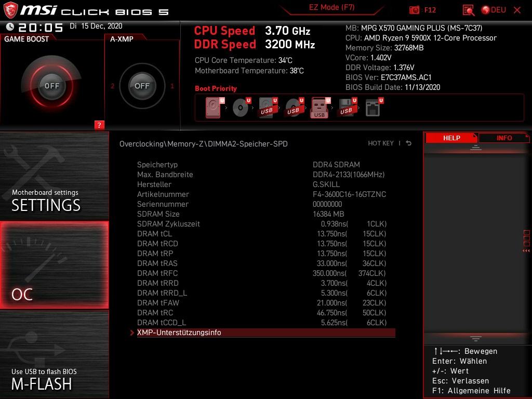
Task: Click the DRAM tCCD_L row label
Action: pyautogui.click(x=162, y=323)
